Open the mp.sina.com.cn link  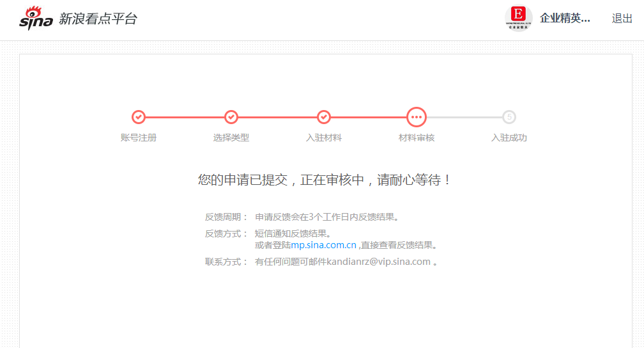point(324,245)
